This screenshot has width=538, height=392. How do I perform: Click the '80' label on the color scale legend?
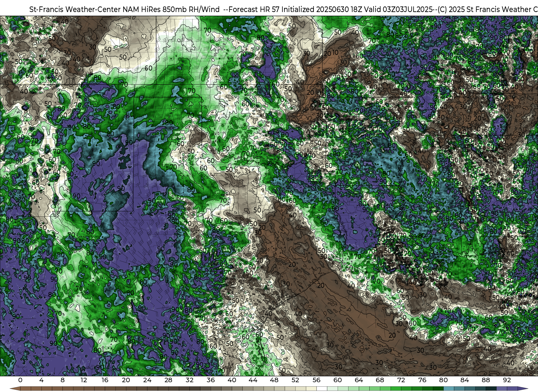(x=444, y=380)
